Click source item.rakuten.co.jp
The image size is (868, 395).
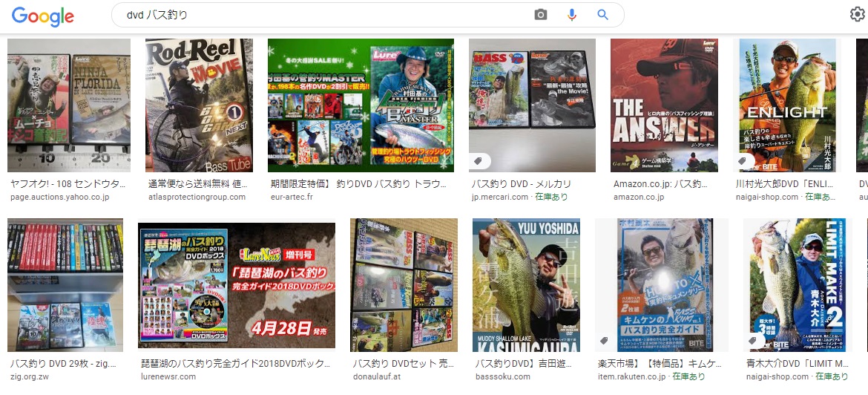[x=631, y=376]
